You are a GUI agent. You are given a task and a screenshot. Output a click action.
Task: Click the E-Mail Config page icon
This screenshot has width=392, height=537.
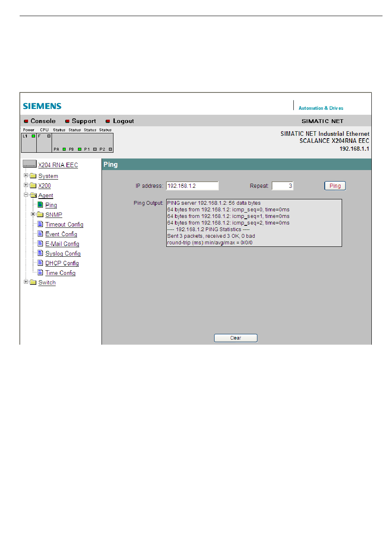(x=40, y=244)
